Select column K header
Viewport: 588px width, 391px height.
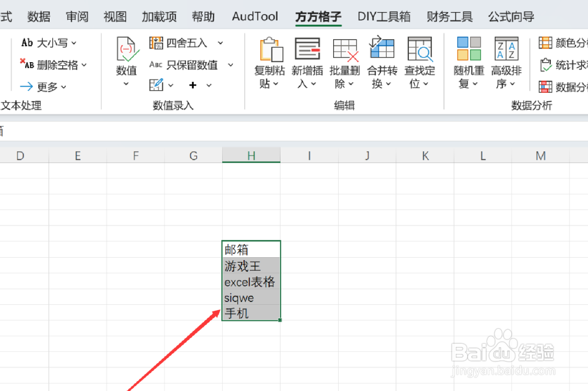[425, 155]
